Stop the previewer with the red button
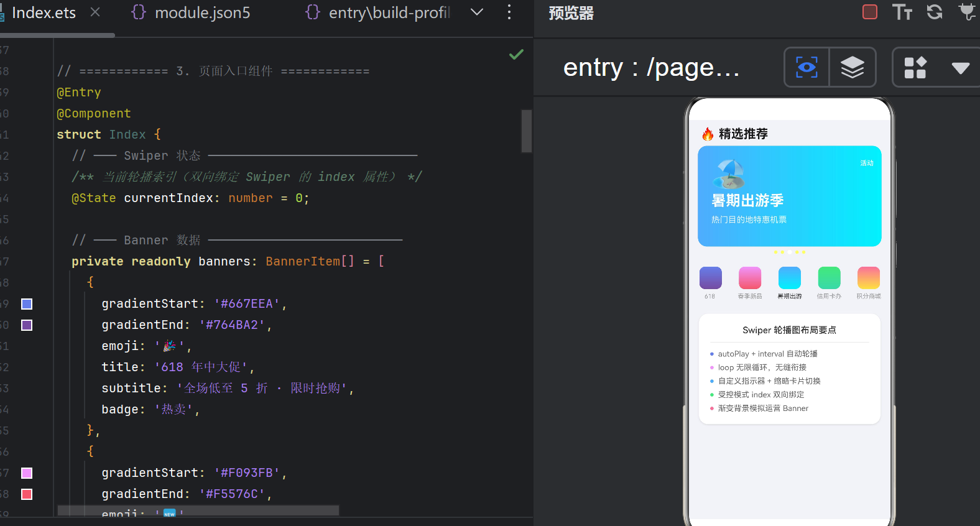 (870, 12)
